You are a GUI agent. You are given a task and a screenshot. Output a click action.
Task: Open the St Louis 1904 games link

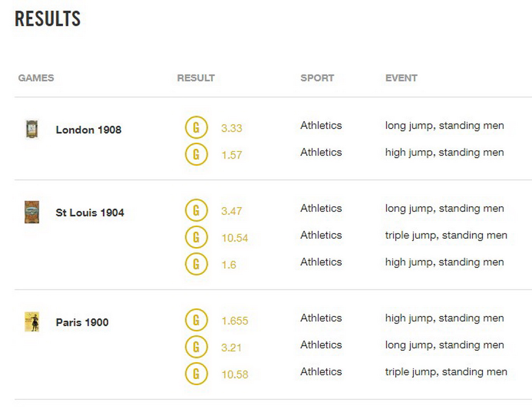point(90,213)
